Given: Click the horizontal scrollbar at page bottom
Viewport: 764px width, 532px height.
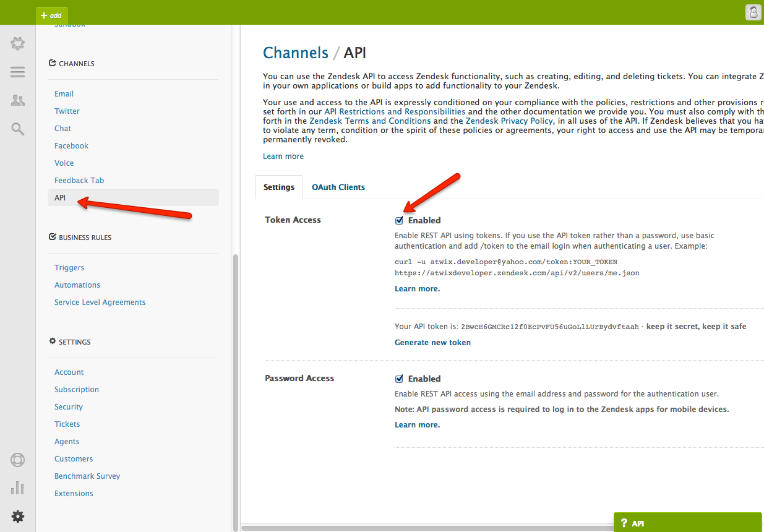Looking at the screenshot, I should point(427,528).
